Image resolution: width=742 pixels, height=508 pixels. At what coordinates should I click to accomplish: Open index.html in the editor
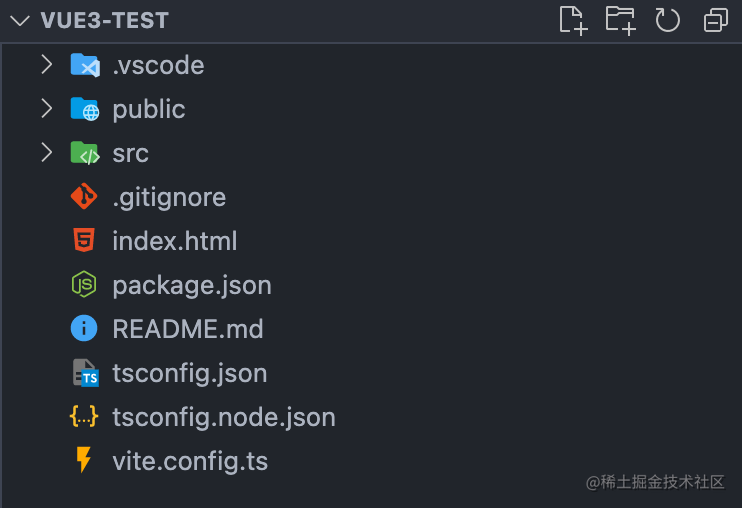[x=174, y=241]
